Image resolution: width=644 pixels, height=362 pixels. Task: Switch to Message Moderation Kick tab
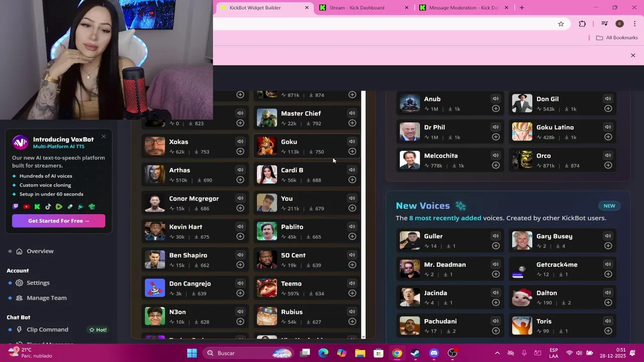click(464, 8)
